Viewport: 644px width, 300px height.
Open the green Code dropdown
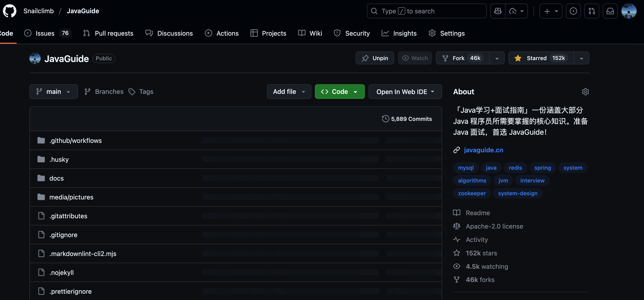[x=340, y=92]
